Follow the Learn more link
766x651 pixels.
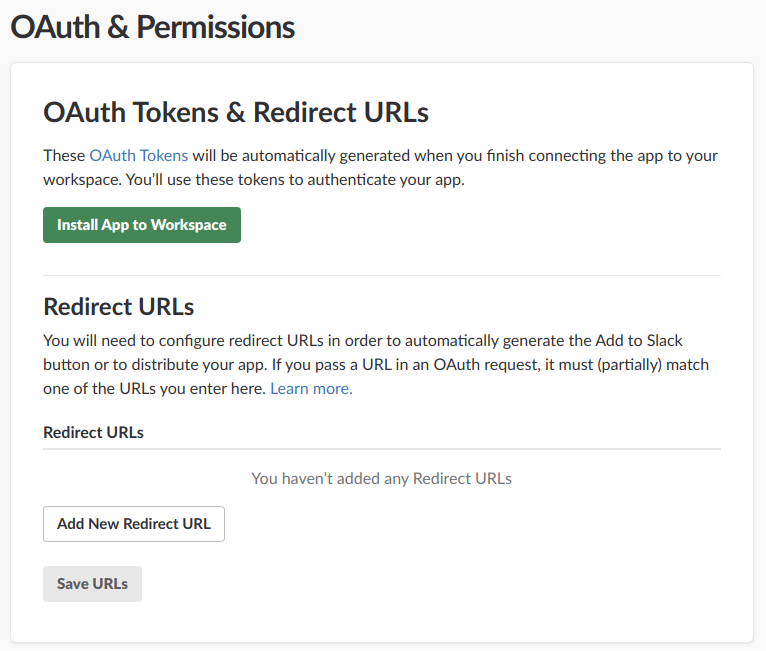pyautogui.click(x=311, y=388)
